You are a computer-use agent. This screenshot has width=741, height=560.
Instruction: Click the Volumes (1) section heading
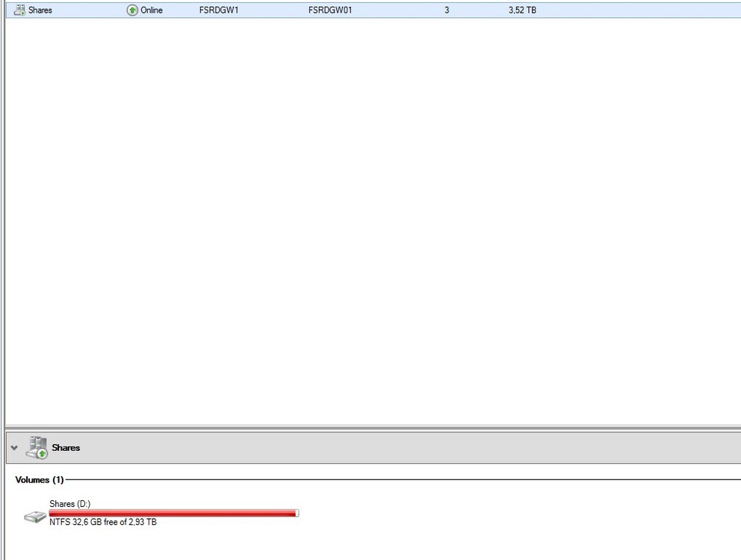click(x=40, y=479)
